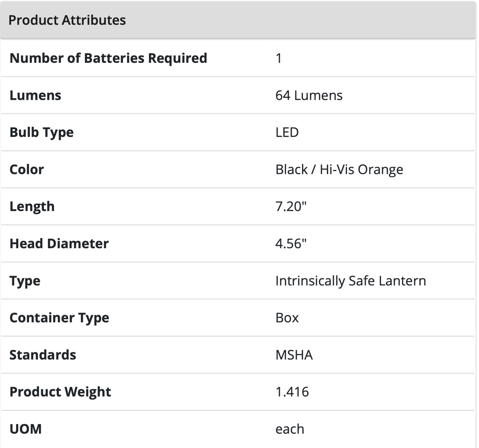Click the each UOM value

tap(290, 429)
